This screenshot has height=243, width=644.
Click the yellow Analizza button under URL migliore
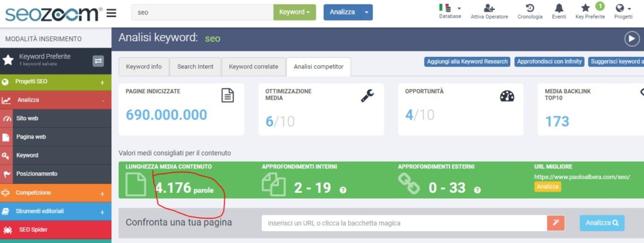[548, 186]
